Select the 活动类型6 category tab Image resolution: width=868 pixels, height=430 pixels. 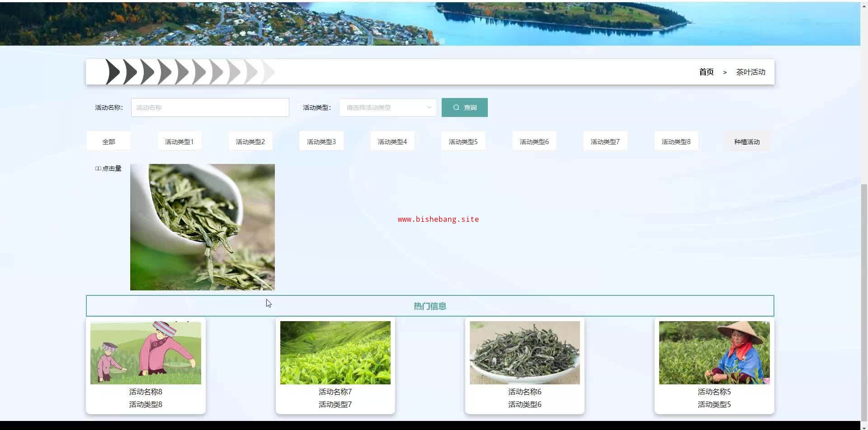pos(534,141)
